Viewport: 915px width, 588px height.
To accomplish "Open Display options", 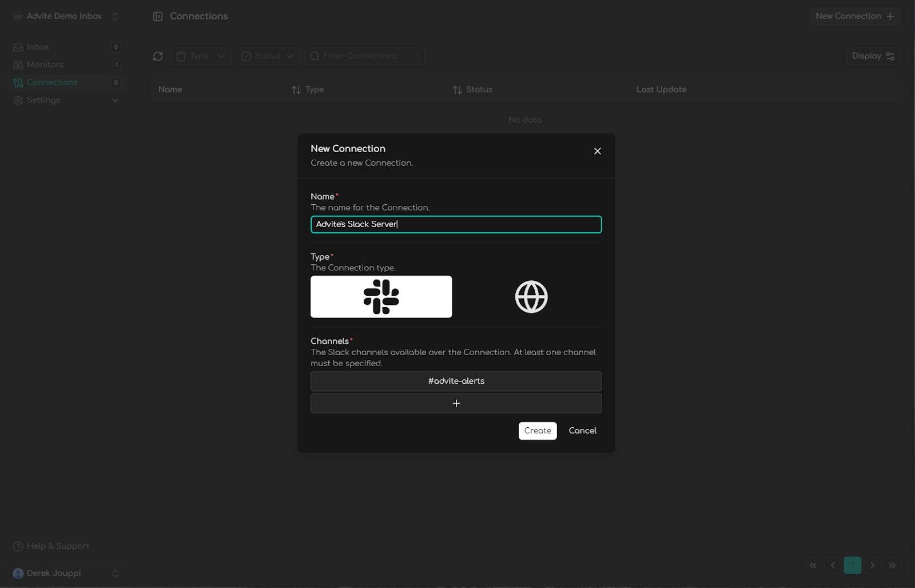I will (x=873, y=56).
